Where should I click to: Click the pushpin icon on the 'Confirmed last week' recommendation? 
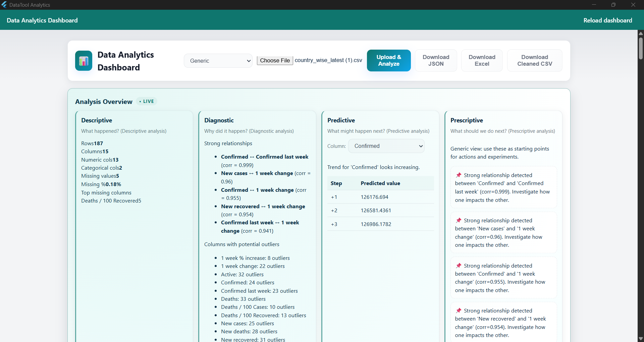[459, 175]
